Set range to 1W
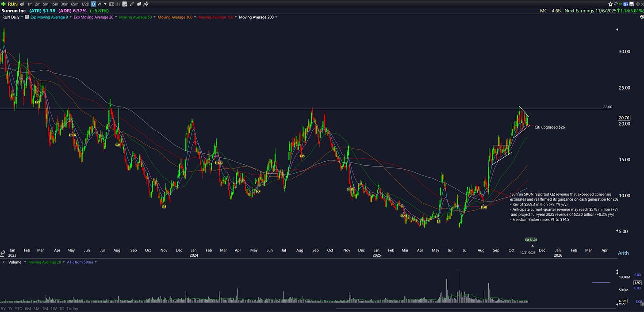The height and width of the screenshot is (312, 644). [x=54, y=308]
